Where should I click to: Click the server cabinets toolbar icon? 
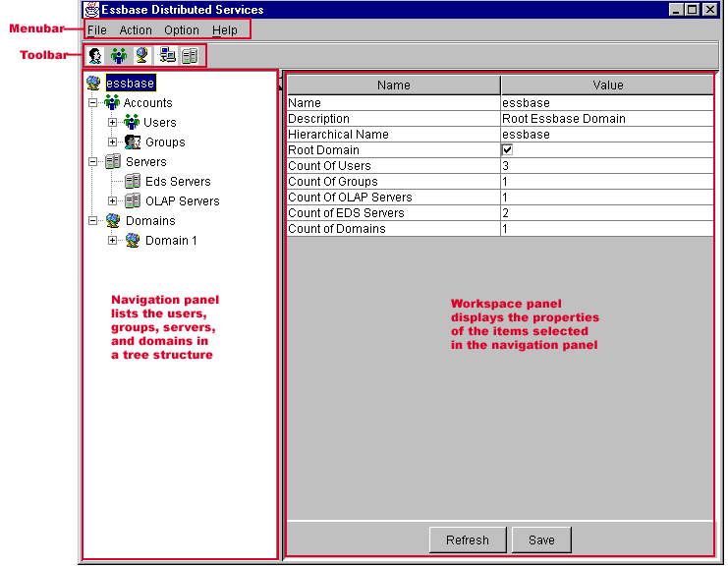coord(190,56)
